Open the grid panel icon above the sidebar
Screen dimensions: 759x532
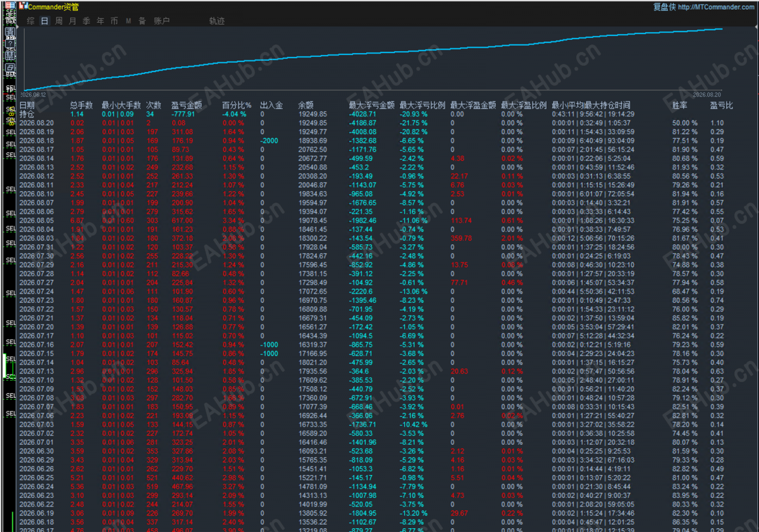pyautogui.click(x=10, y=6)
